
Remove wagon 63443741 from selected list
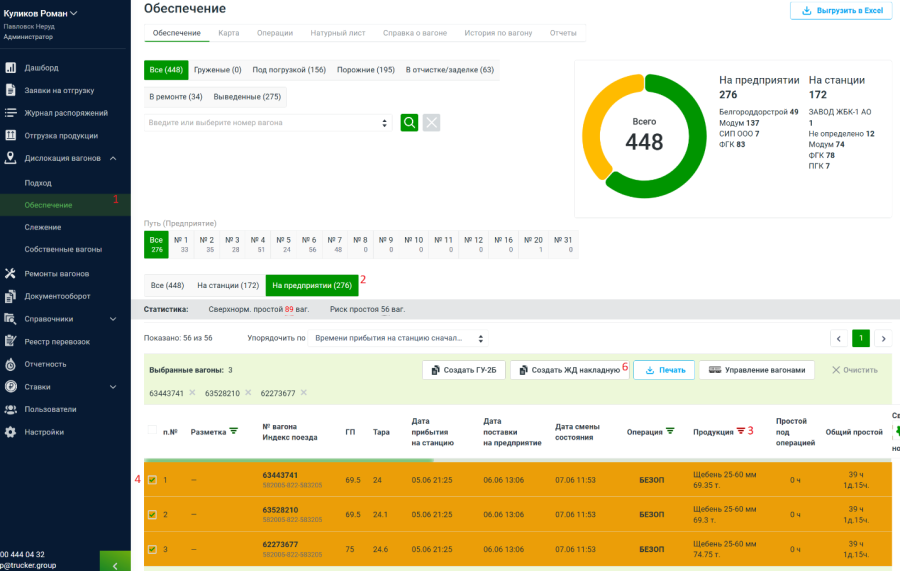pos(192,393)
